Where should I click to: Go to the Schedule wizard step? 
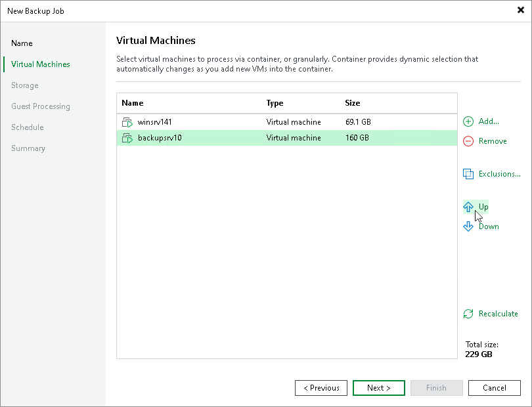pyautogui.click(x=28, y=127)
